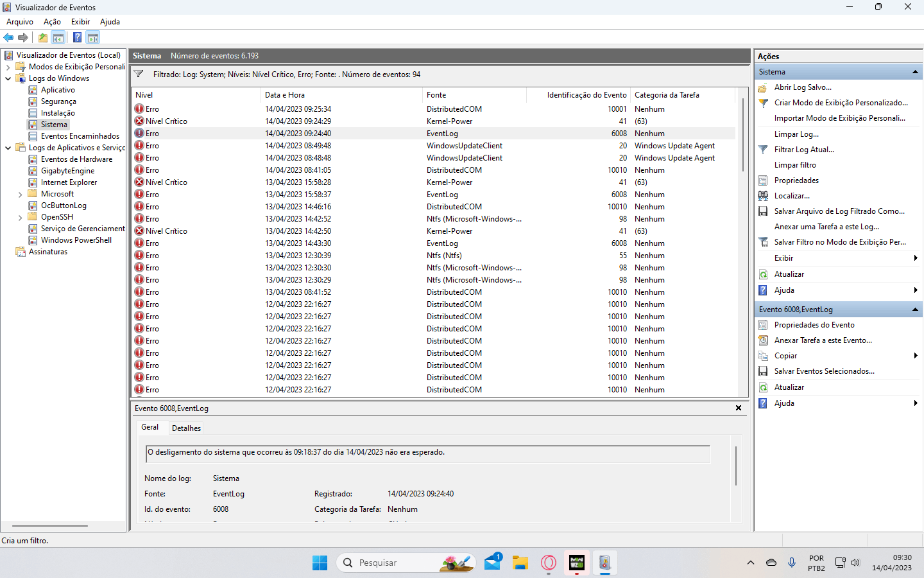The image size is (924, 578).
Task: Collapse the Sistema actions section
Action: (x=915, y=72)
